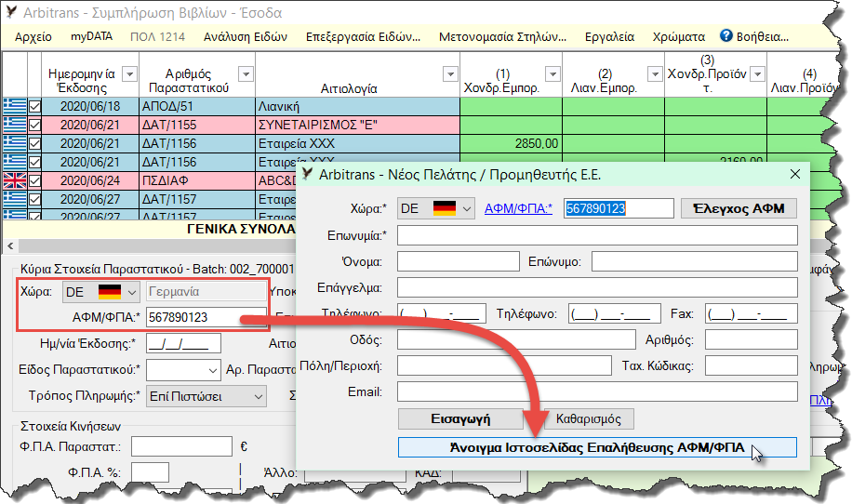Image resolution: width=852 pixels, height=504 pixels.
Task: Click the UK flag icon in ΠΣΔΙΑΦ row
Action: click(15, 180)
